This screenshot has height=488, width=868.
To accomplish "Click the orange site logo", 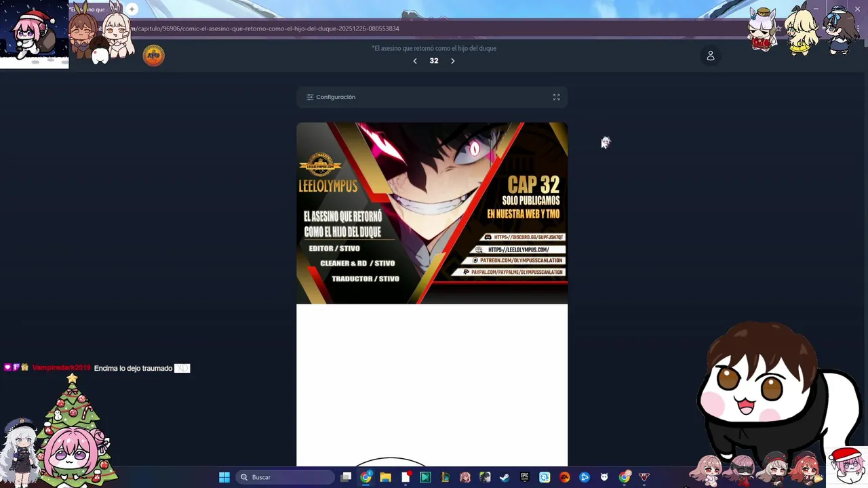I will coord(154,56).
